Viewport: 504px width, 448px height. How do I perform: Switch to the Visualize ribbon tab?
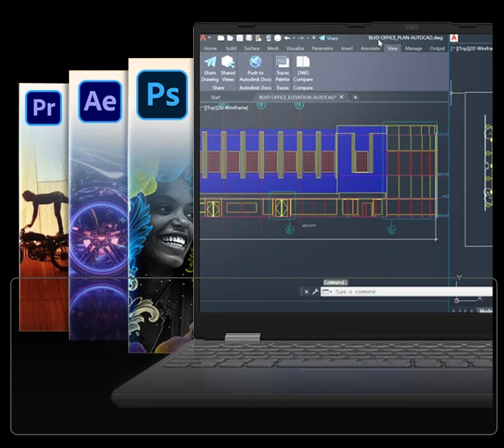click(295, 48)
